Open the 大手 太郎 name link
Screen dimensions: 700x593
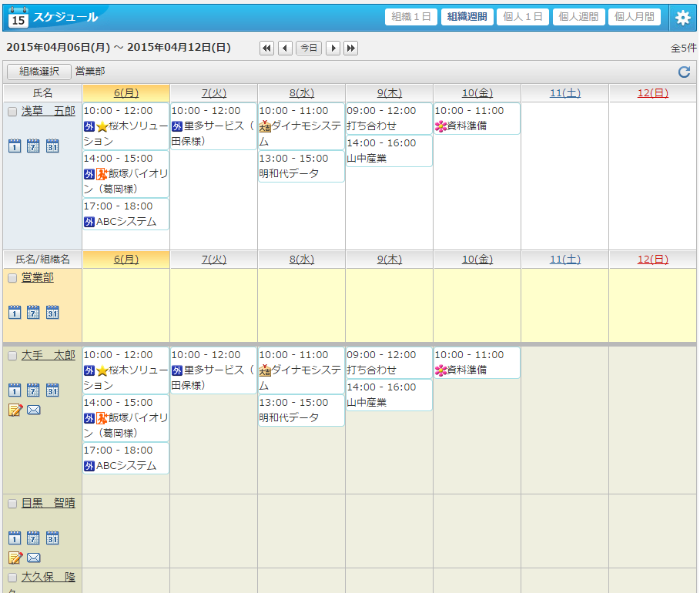[x=48, y=355]
